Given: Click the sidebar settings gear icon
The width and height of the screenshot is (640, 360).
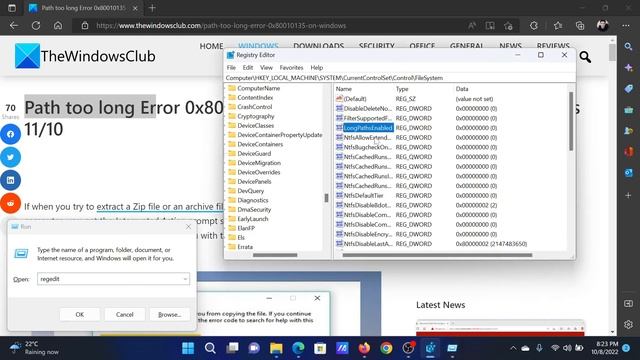Looking at the screenshot, I should [x=629, y=324].
